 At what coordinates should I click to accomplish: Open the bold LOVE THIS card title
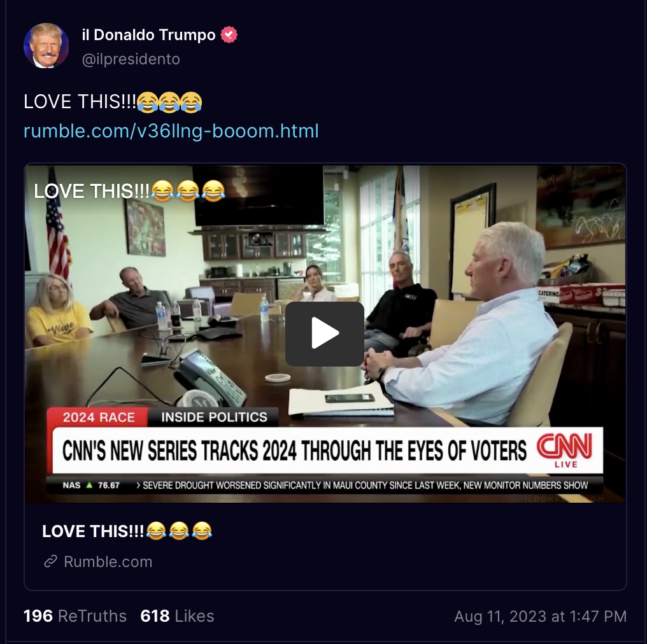[127, 531]
